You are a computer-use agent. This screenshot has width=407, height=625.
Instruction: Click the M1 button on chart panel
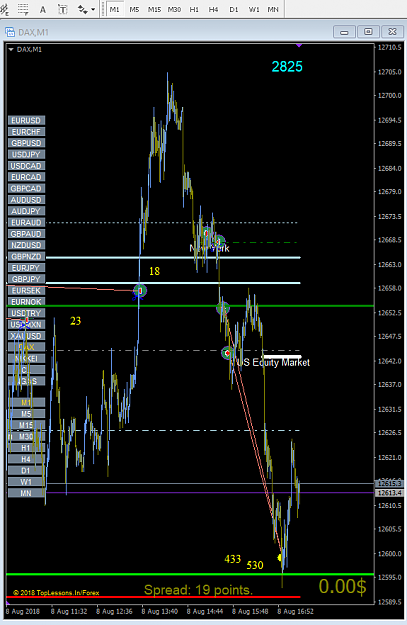26,403
